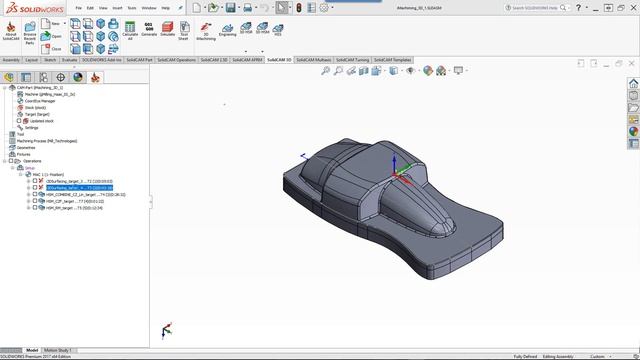Expand the HSM_COMBINE operation node

click(29, 195)
